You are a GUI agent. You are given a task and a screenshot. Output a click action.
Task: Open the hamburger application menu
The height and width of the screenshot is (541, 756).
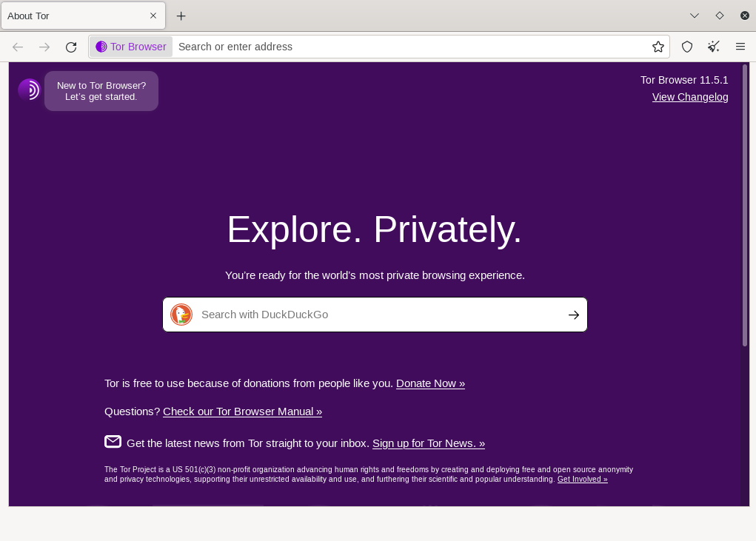click(x=740, y=47)
